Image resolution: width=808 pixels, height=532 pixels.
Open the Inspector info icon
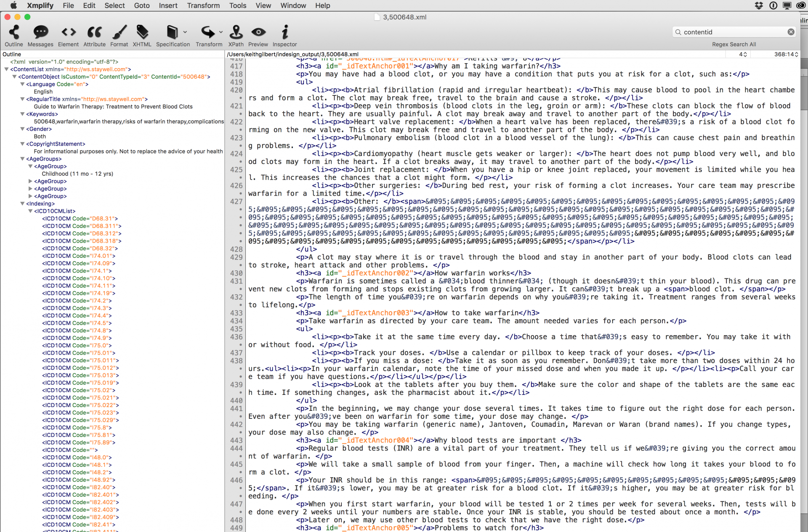[285, 32]
